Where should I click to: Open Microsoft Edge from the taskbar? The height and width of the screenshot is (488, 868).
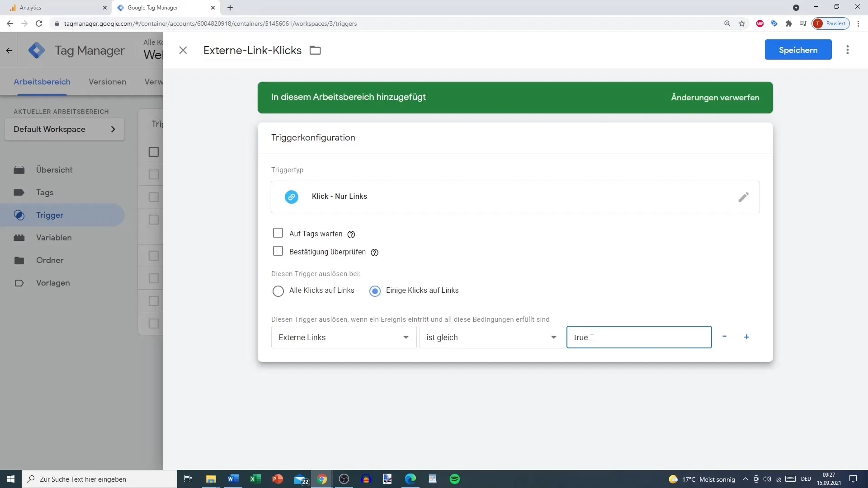410,479
